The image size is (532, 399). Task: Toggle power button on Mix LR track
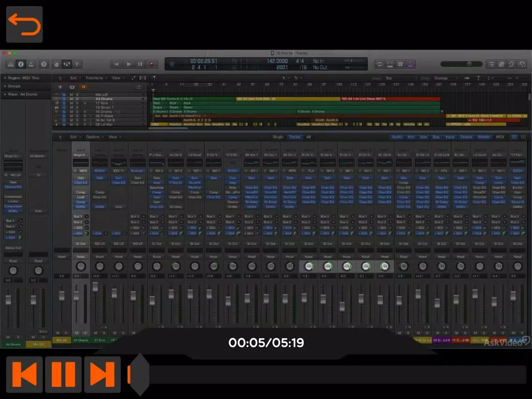[x=63, y=95]
